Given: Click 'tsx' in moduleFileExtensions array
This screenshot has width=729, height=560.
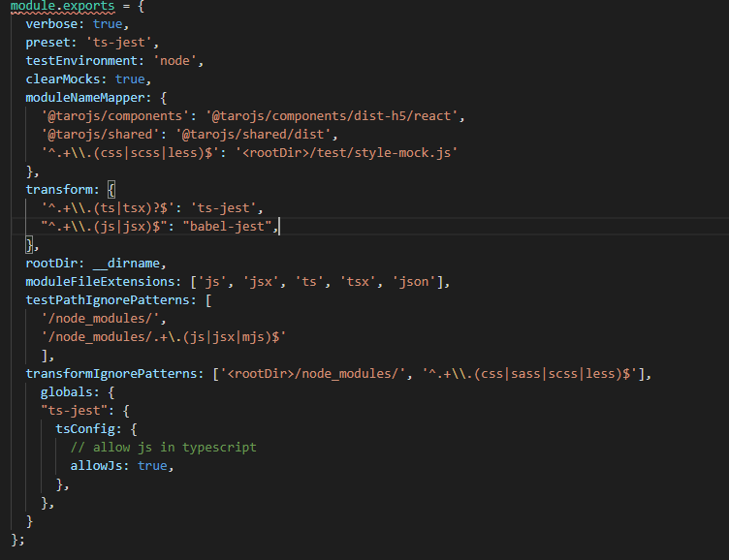Looking at the screenshot, I should pyautogui.click(x=358, y=282).
